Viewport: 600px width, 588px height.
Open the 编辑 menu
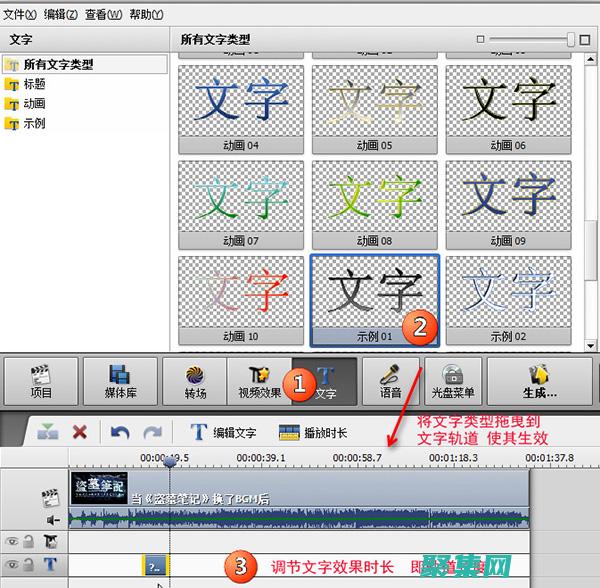point(60,15)
